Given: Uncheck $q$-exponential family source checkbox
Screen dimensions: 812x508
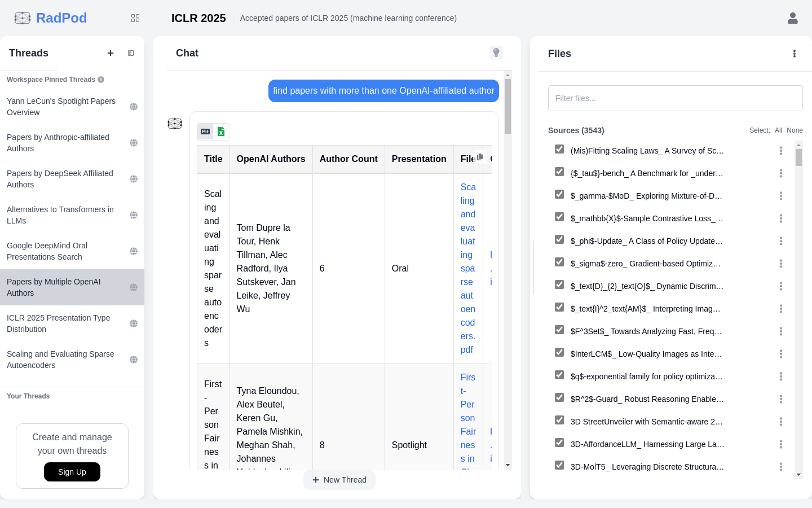Looking at the screenshot, I should pos(559,375).
